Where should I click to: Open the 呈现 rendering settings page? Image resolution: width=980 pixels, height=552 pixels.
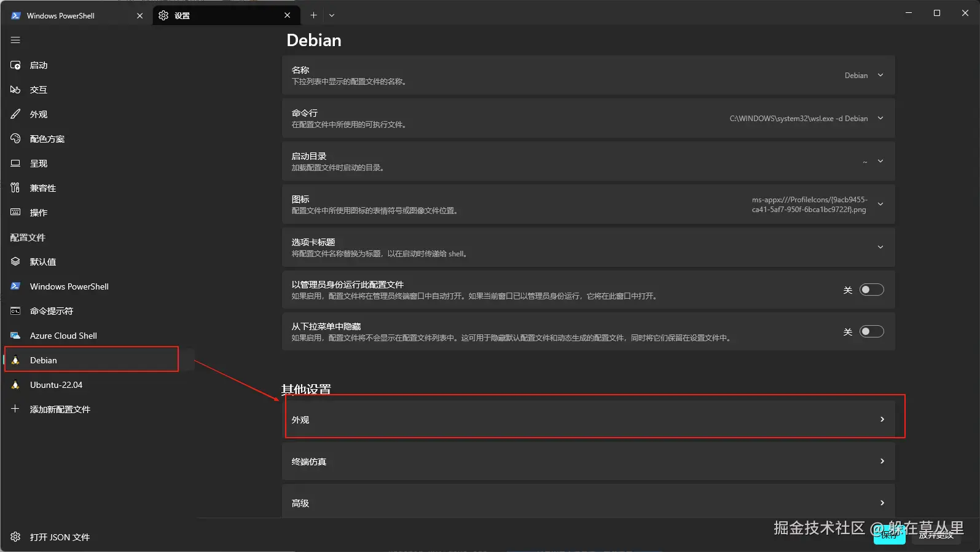pos(98,164)
